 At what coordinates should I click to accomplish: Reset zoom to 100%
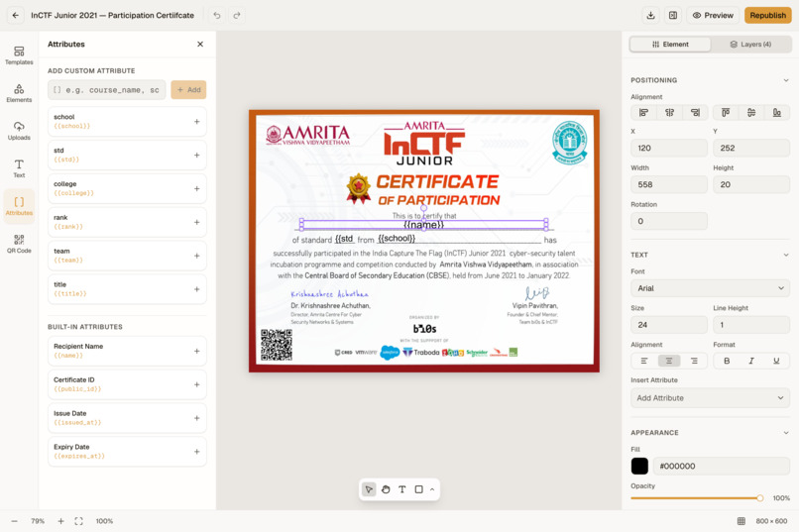104,521
